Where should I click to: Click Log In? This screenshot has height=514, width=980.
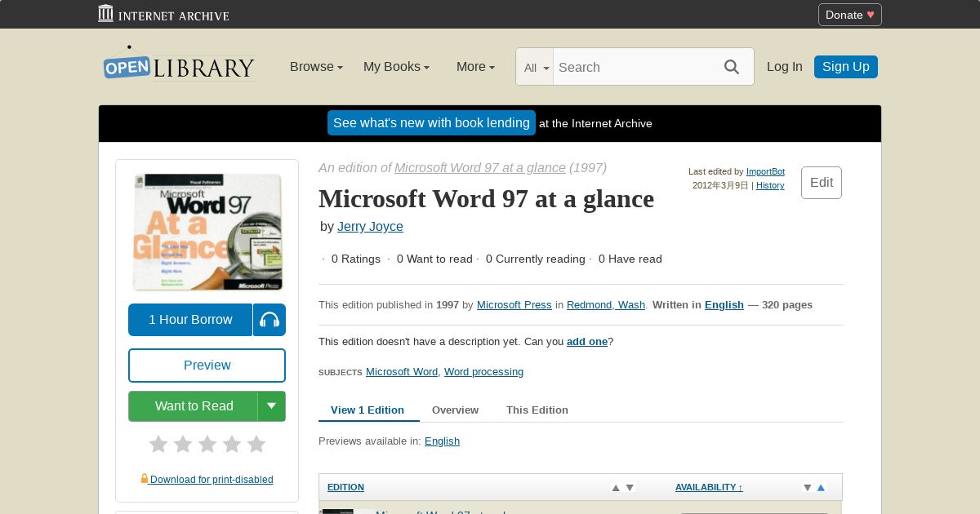(785, 67)
